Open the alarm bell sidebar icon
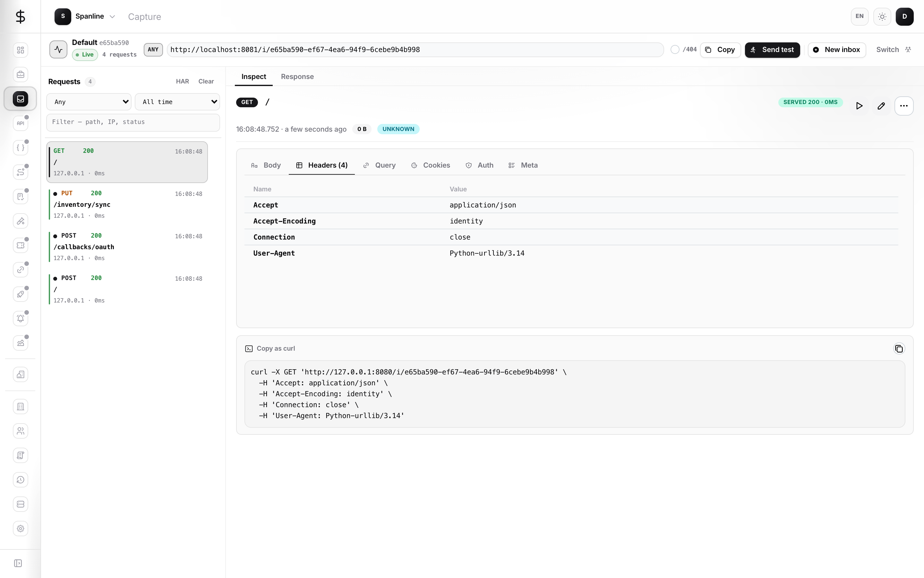Screen dimensions: 924x578 click(x=20, y=319)
